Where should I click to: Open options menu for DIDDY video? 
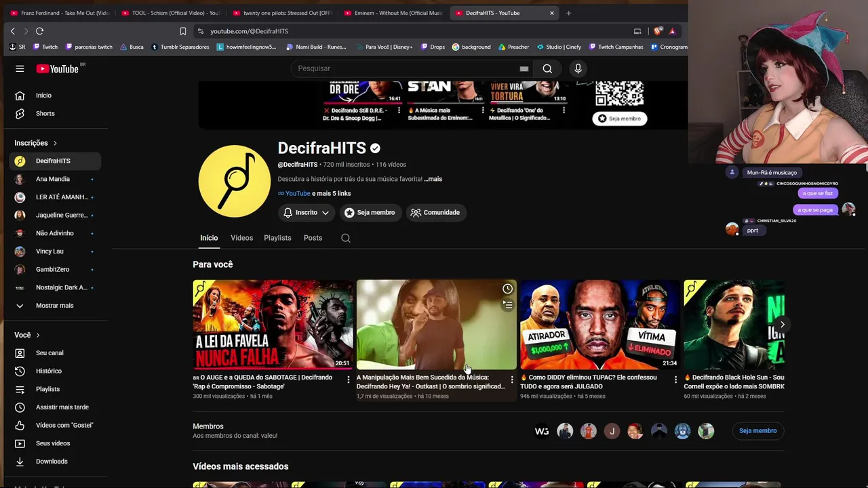coord(675,380)
